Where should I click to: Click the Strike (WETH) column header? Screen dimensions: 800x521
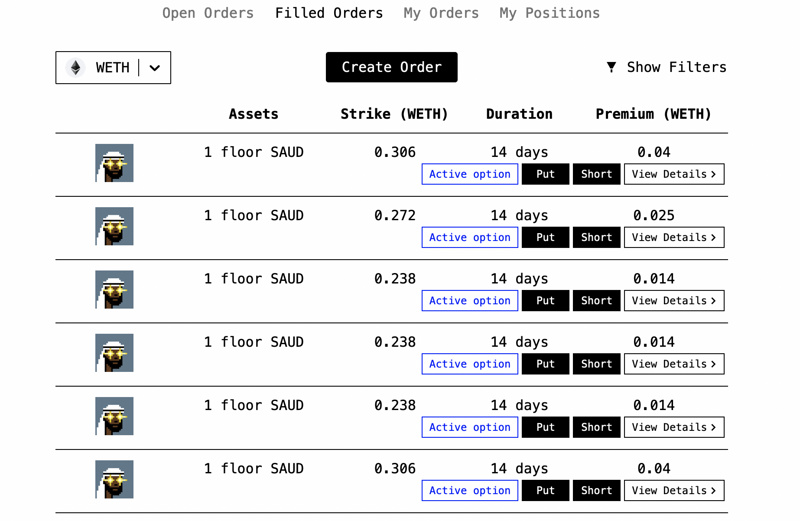pos(394,114)
